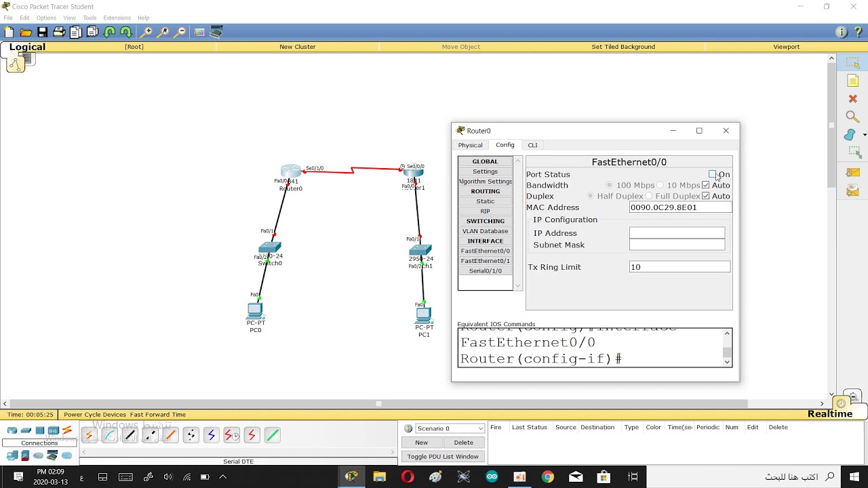Open the Scenario 0 dropdown

tap(450, 428)
